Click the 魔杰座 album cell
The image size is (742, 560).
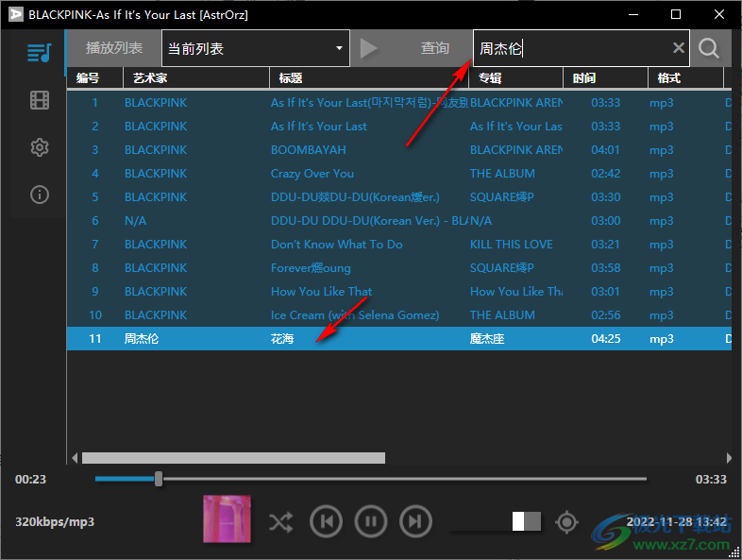point(487,338)
